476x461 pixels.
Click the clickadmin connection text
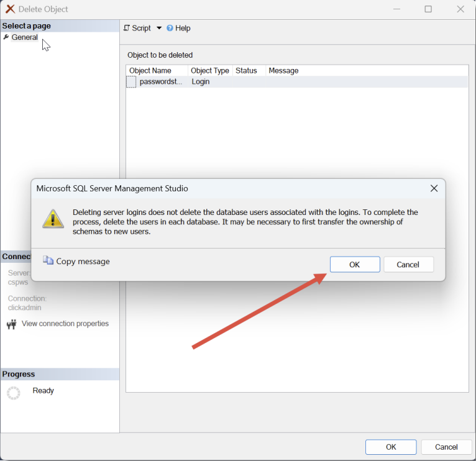click(x=25, y=308)
